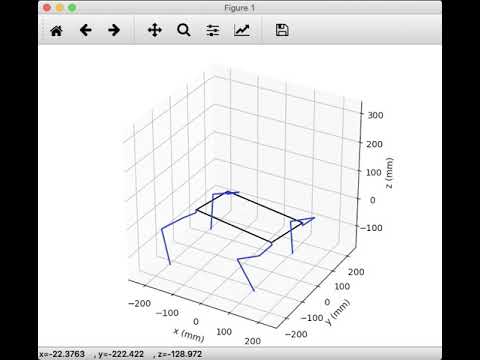Reset the plot to its original Home view
The height and width of the screenshot is (360, 480).
tap(56, 31)
